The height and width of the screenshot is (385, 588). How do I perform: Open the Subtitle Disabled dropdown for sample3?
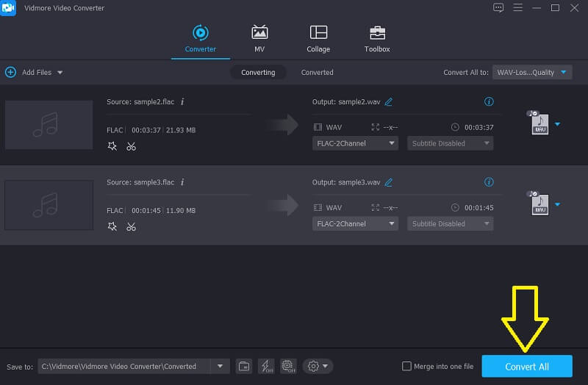(451, 224)
